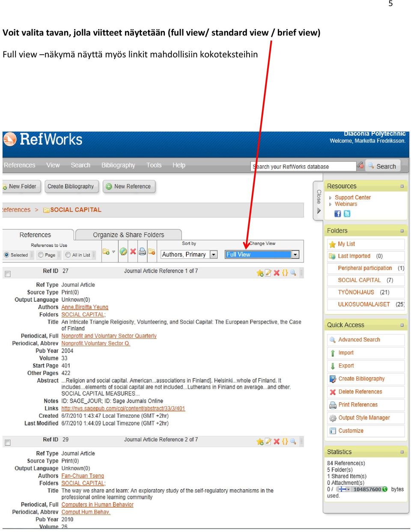Viewport: 411px width, 532px height.
Task: Choose the All in List radio button
Action: pos(68,255)
